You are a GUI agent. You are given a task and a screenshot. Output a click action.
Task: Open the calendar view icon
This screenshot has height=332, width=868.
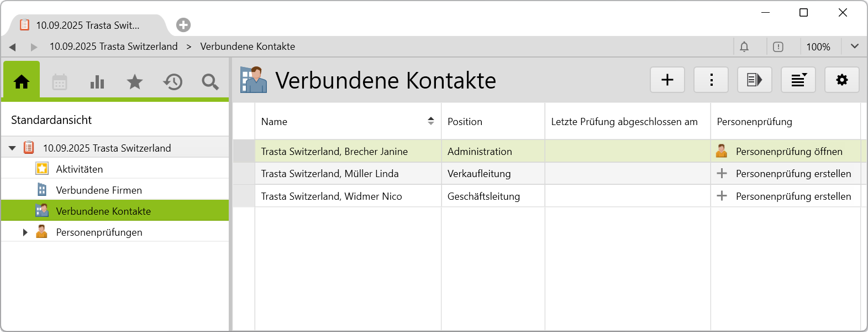point(60,82)
